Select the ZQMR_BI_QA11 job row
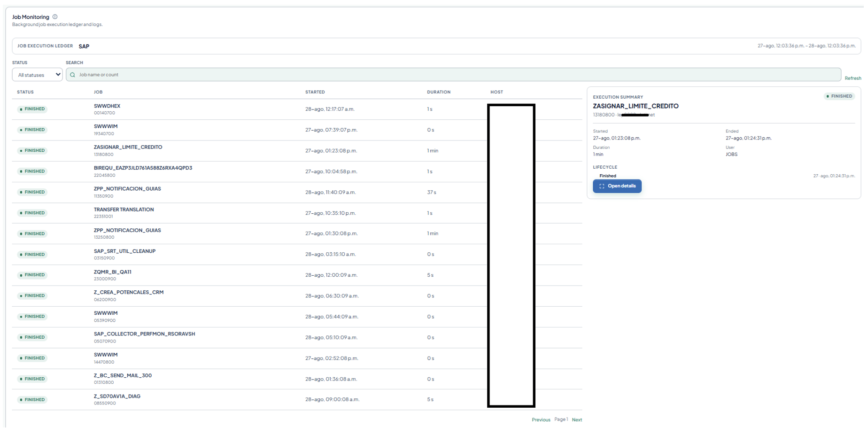 (297, 275)
